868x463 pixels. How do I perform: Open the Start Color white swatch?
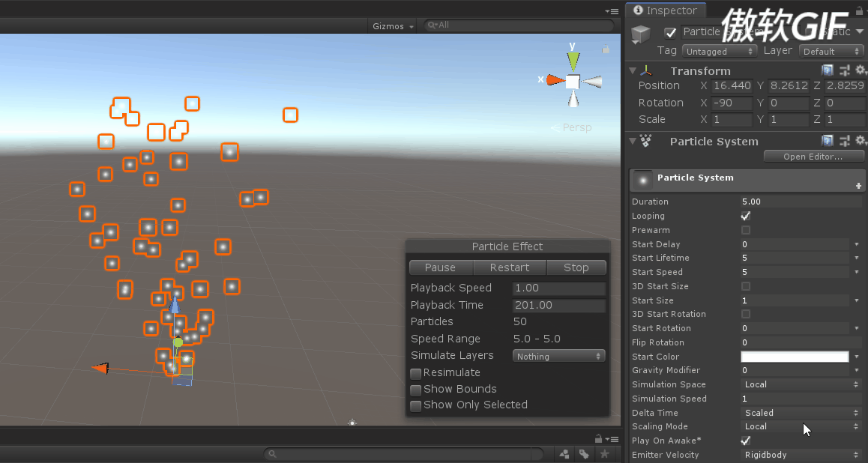(795, 356)
